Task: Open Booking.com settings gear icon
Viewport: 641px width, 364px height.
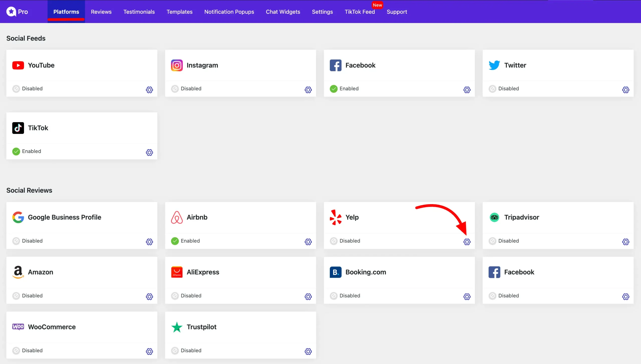Action: pos(467,296)
